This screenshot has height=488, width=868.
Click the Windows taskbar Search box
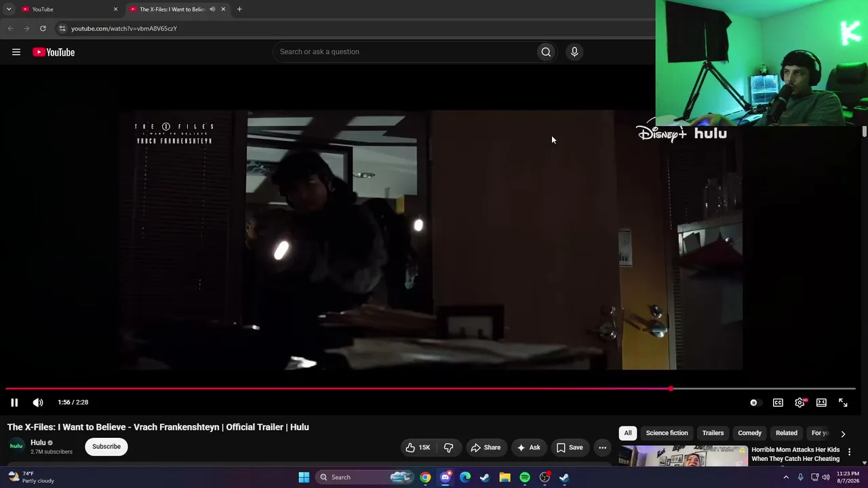(x=366, y=477)
